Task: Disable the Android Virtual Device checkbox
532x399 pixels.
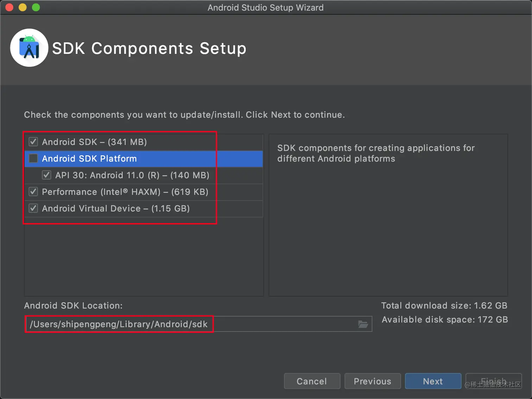Action: [33, 208]
